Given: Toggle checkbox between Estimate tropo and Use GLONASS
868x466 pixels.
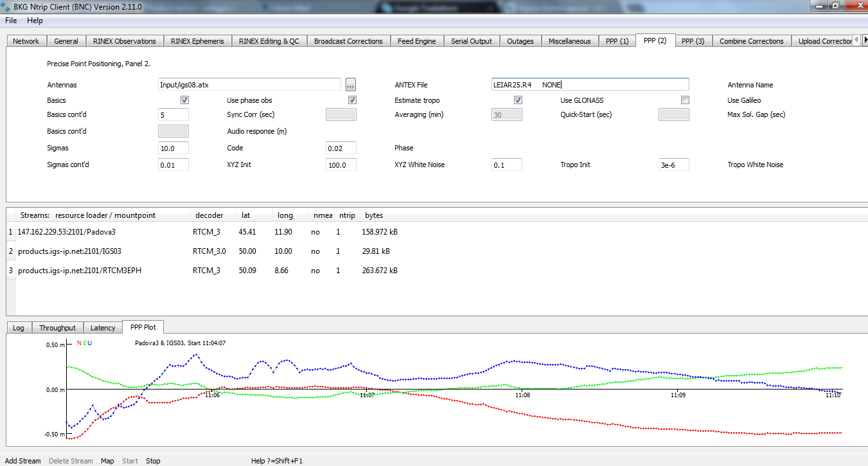Looking at the screenshot, I should tap(518, 100).
